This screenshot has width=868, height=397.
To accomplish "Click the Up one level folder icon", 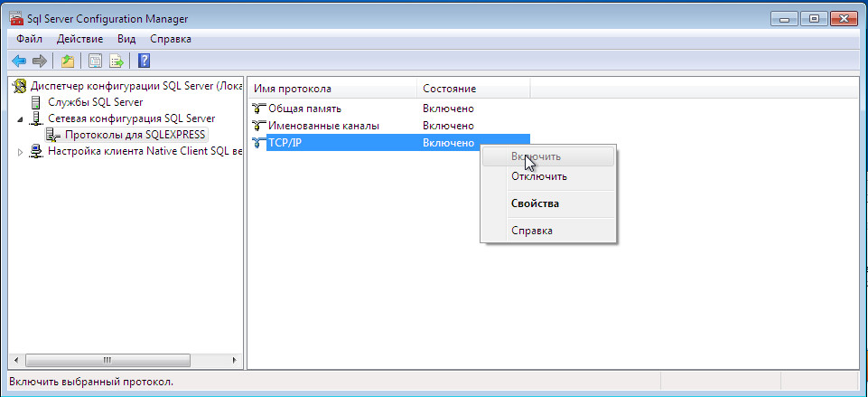I will pos(68,61).
